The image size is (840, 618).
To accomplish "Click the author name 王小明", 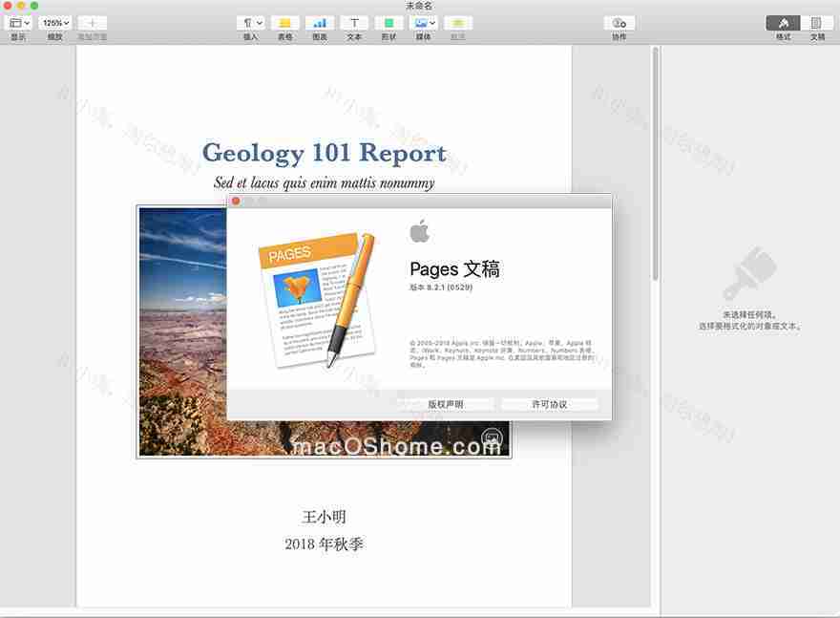I will coord(324,517).
